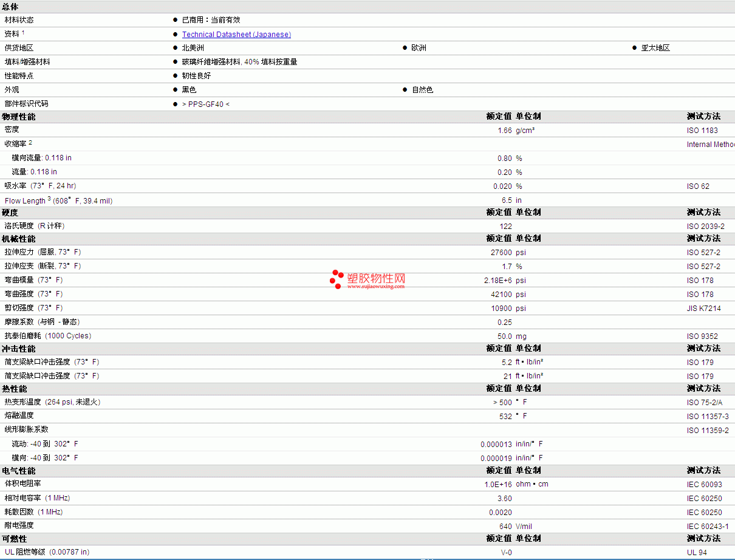
Task: Select the appearance value 自然色
Action: (x=423, y=90)
